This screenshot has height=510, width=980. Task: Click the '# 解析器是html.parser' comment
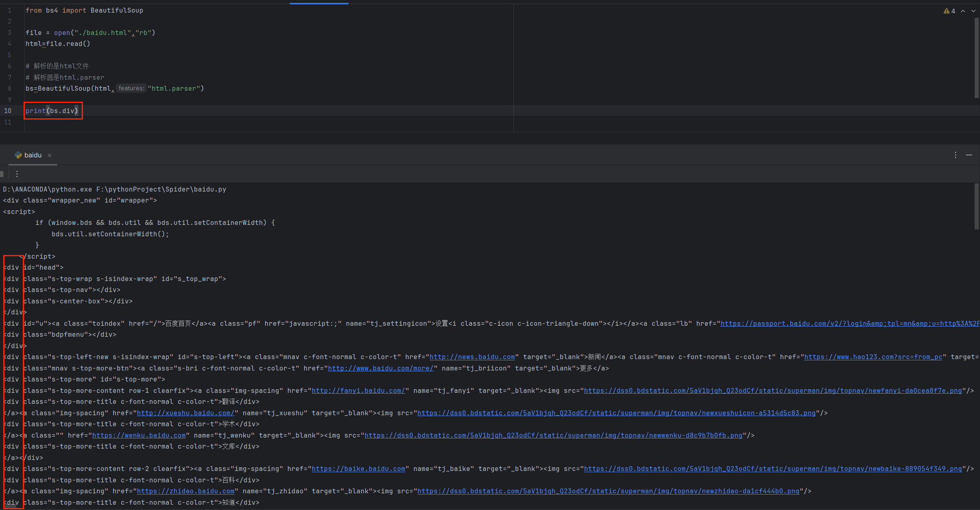coord(65,77)
